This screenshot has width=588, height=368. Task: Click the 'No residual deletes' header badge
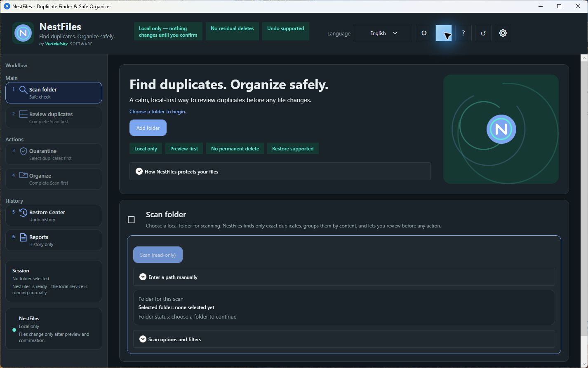click(232, 31)
